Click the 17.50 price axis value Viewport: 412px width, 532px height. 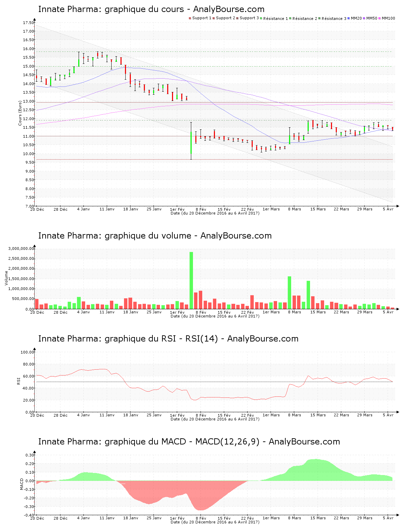pos(28,23)
